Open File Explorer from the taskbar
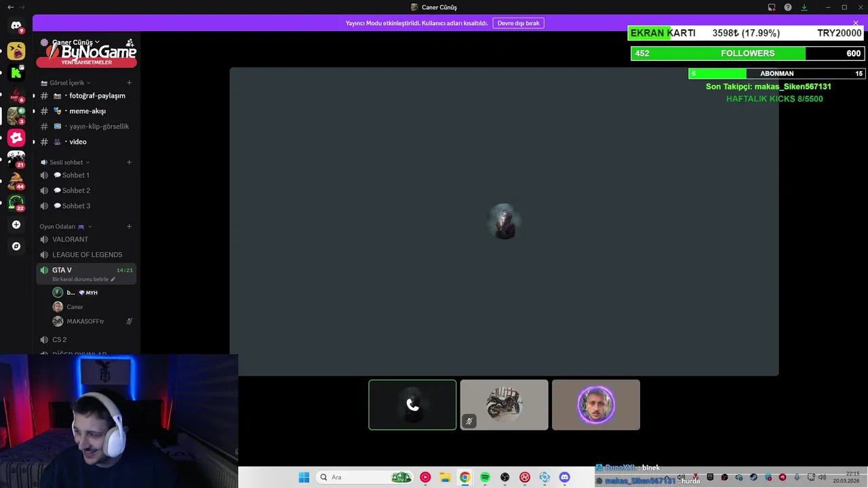 (445, 477)
